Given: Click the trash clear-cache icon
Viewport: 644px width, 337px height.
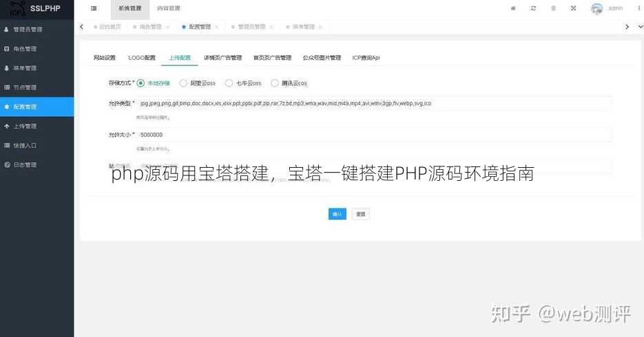Looking at the screenshot, I should tap(553, 8).
